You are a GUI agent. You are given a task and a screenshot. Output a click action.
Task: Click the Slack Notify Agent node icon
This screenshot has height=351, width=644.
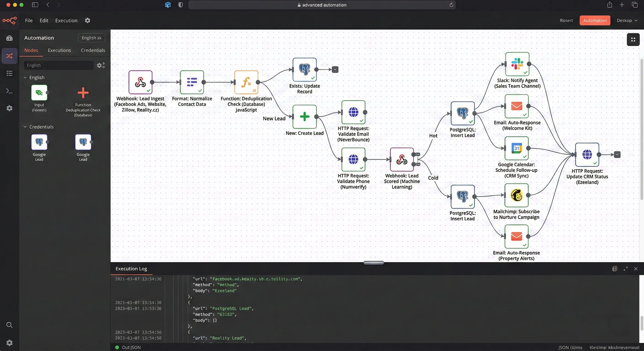pyautogui.click(x=517, y=64)
